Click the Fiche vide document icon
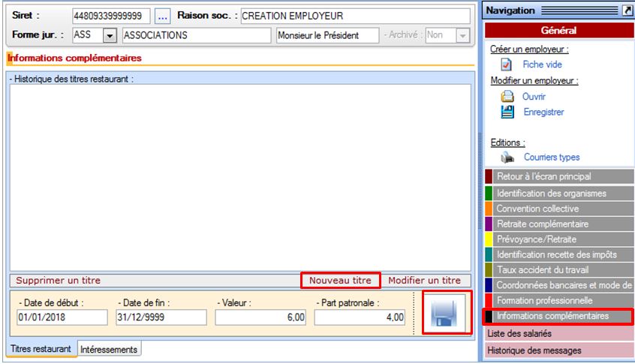This screenshot has width=635, height=364. (x=506, y=65)
